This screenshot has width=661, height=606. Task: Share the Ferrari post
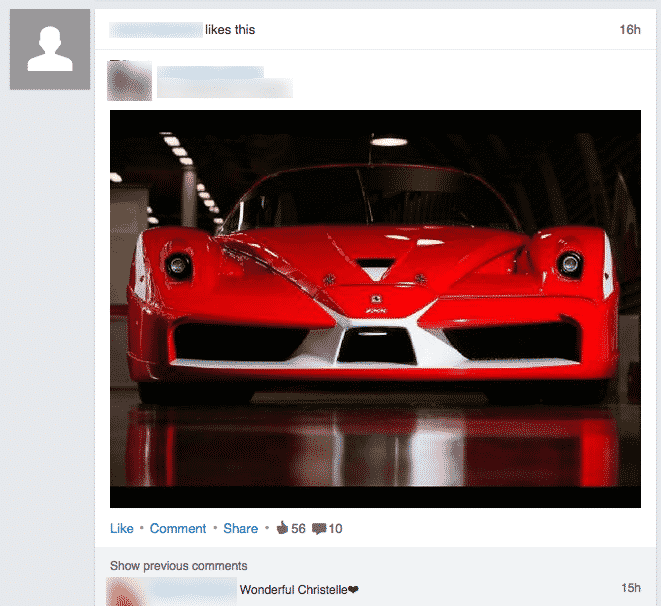tap(240, 528)
